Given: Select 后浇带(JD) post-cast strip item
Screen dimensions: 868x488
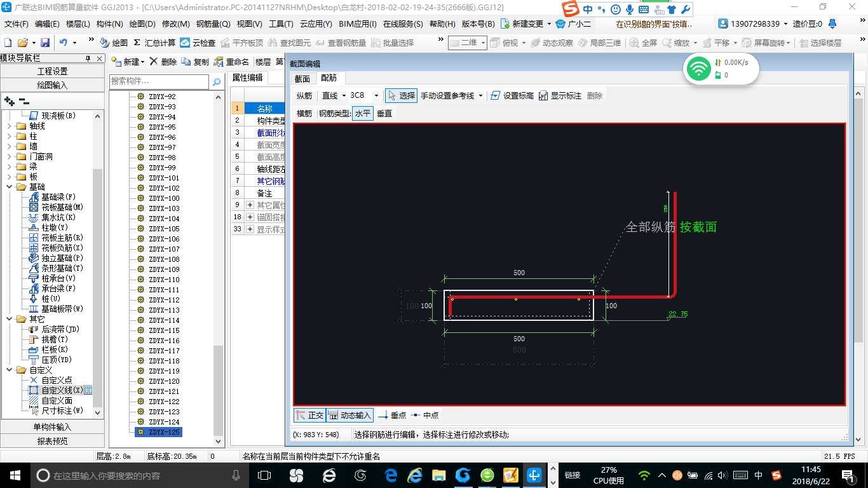Looking at the screenshot, I should (54, 329).
